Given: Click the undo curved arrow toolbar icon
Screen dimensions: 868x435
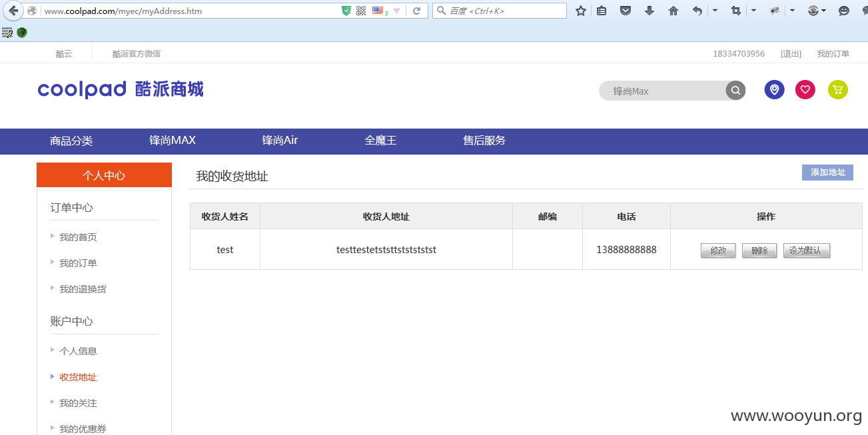Looking at the screenshot, I should pos(697,11).
